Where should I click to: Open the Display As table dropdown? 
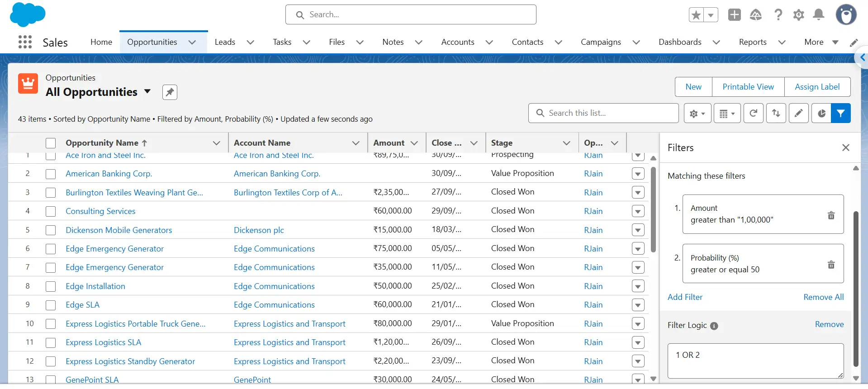[x=727, y=113]
